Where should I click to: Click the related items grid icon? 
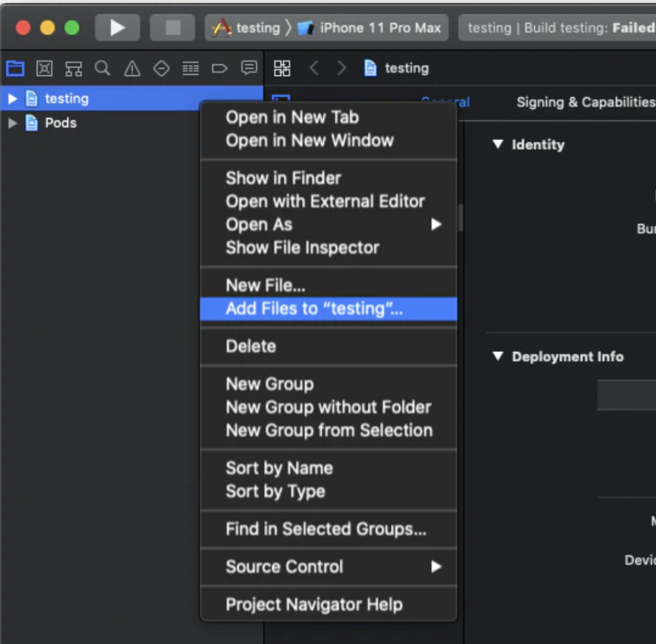282,68
